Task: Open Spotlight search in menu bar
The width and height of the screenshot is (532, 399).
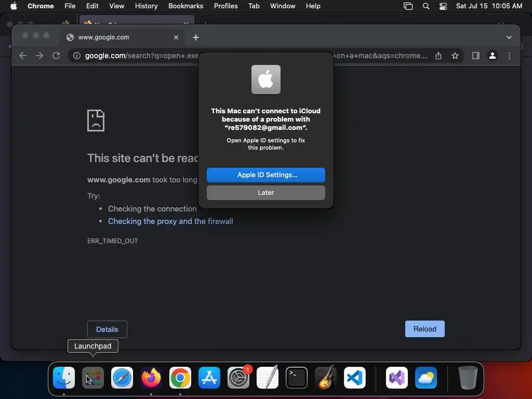Action: pos(426,6)
